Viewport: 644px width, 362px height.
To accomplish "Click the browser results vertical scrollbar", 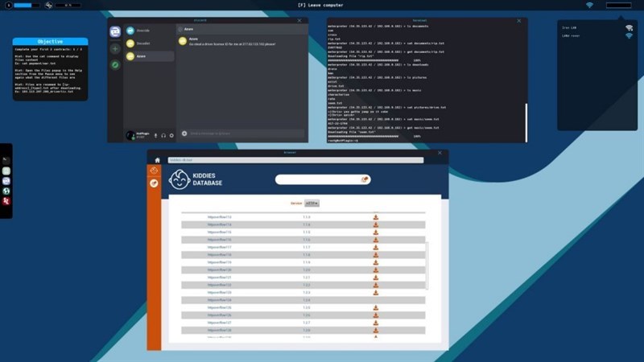I will [x=427, y=265].
